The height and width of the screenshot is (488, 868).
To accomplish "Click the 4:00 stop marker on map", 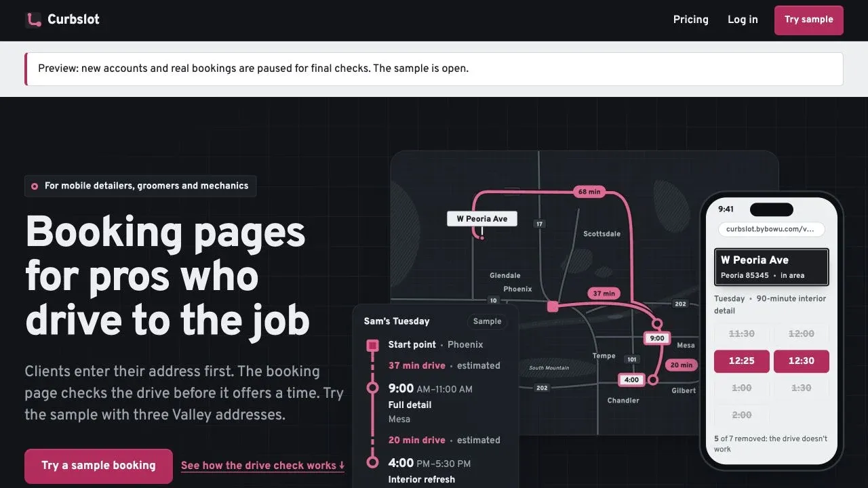I will coord(631,380).
